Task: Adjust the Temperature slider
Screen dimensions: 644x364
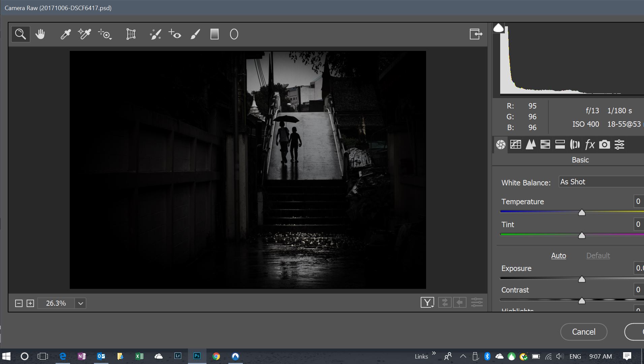Action: [x=581, y=212]
